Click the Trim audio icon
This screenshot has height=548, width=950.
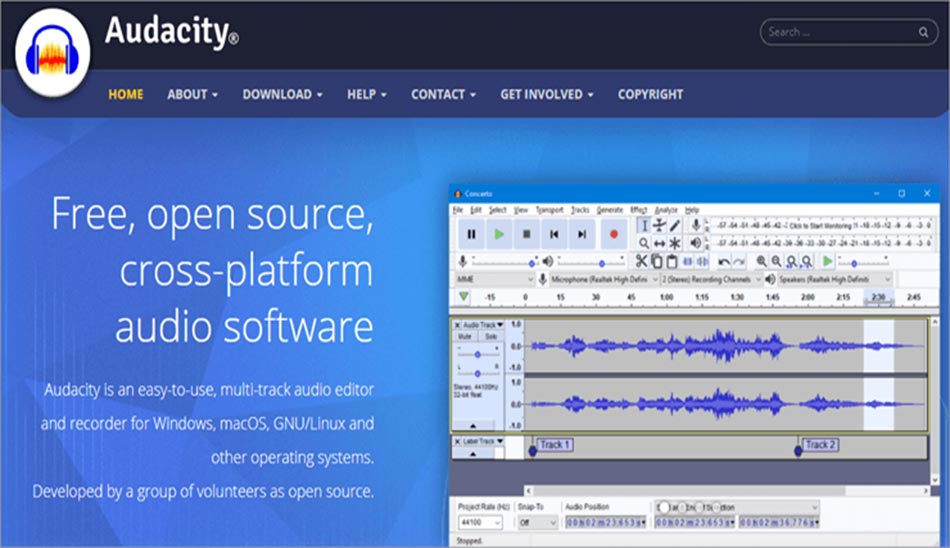[688, 261]
